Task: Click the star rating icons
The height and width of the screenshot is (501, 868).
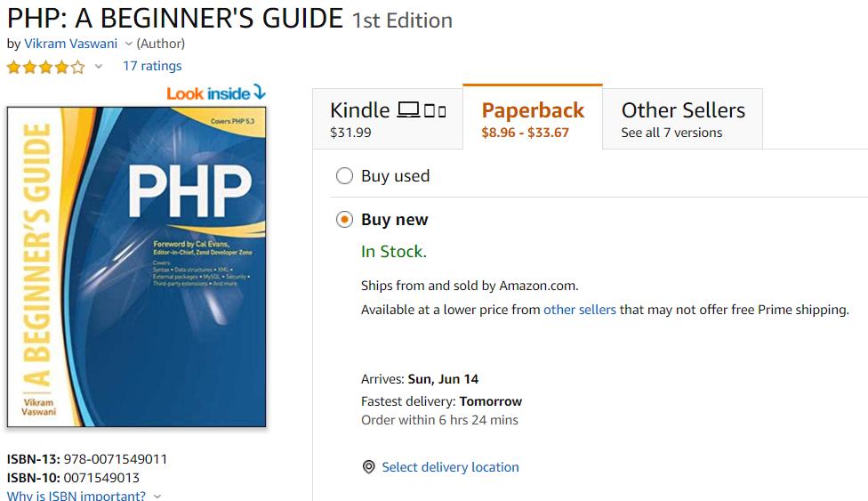Action: [x=46, y=68]
